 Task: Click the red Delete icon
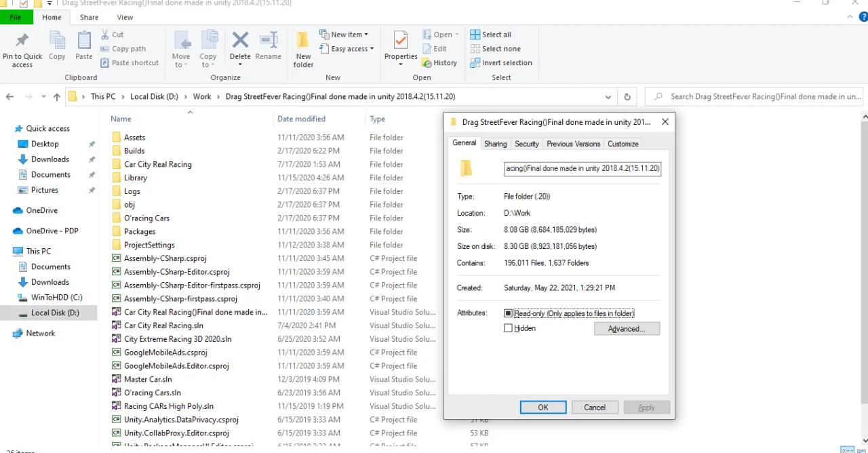(240, 41)
